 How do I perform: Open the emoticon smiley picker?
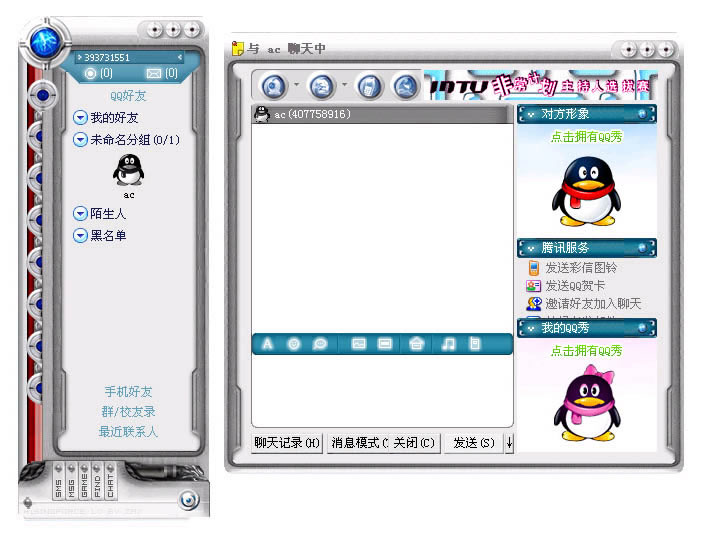click(x=294, y=344)
